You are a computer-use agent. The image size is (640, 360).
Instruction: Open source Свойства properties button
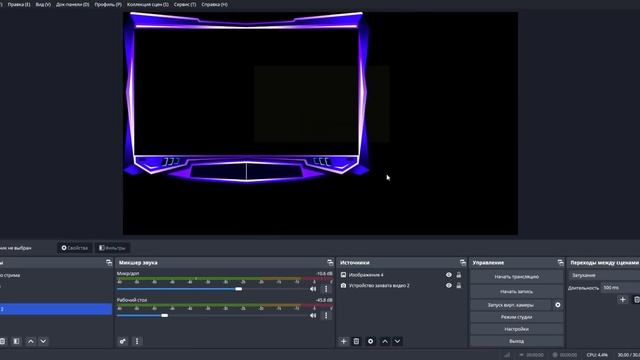pos(74,248)
